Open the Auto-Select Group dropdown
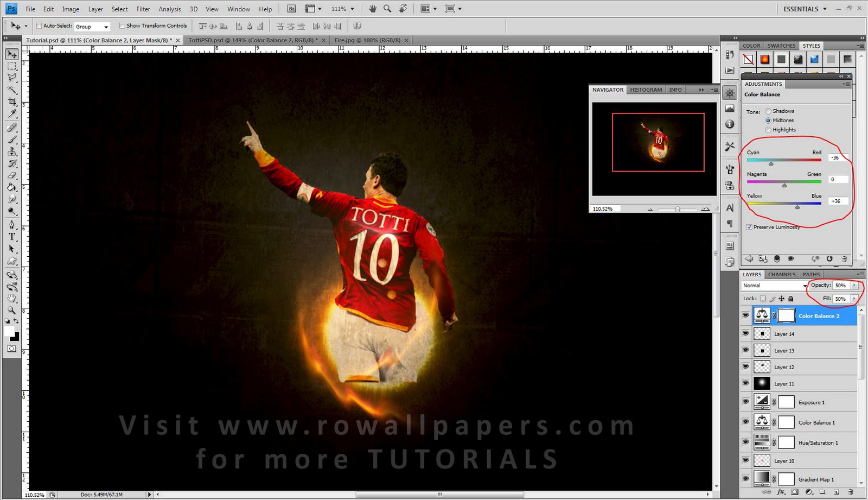868x500 pixels. (92, 26)
